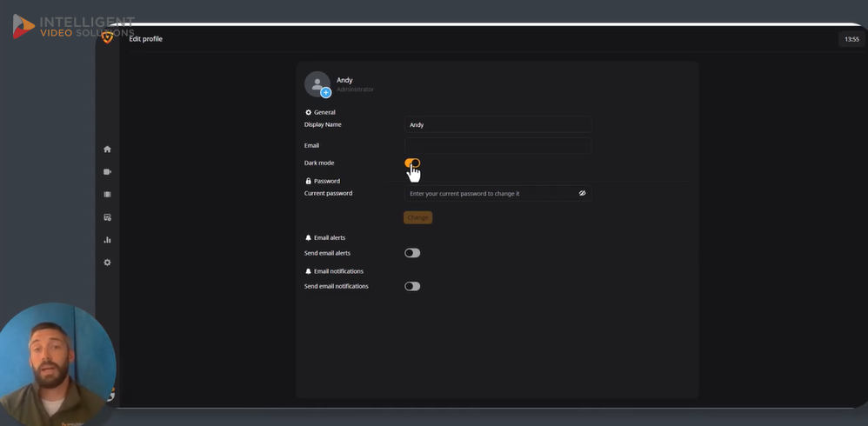
Task: Click Andy's profile avatar picture
Action: point(316,83)
